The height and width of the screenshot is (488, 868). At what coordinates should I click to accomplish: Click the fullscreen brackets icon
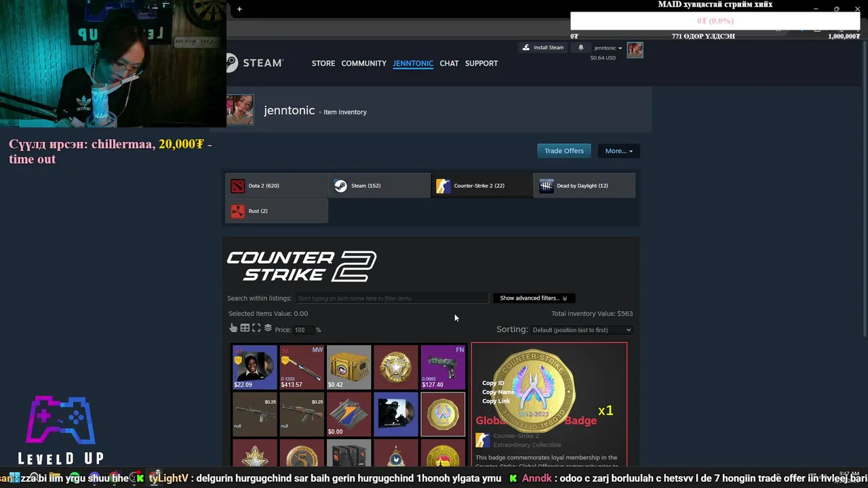click(x=256, y=328)
